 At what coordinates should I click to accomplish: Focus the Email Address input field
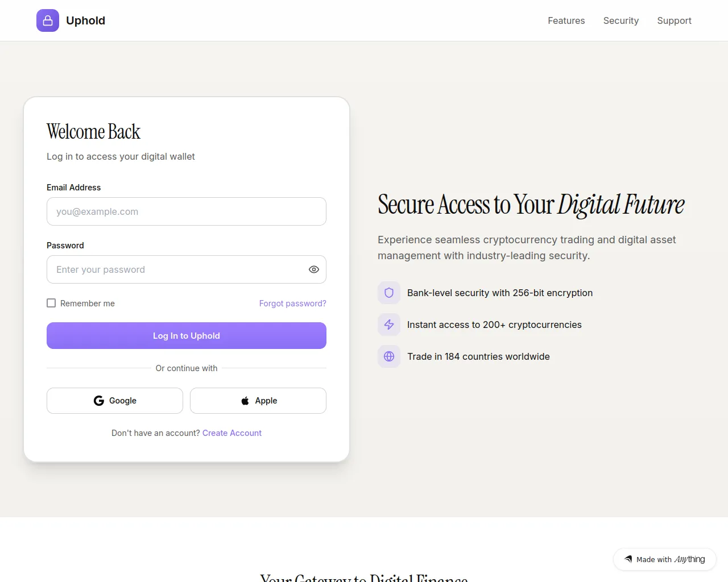[x=187, y=211]
